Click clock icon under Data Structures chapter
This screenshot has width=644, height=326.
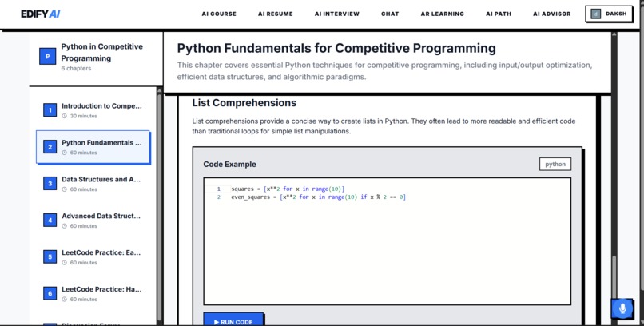pos(64,189)
